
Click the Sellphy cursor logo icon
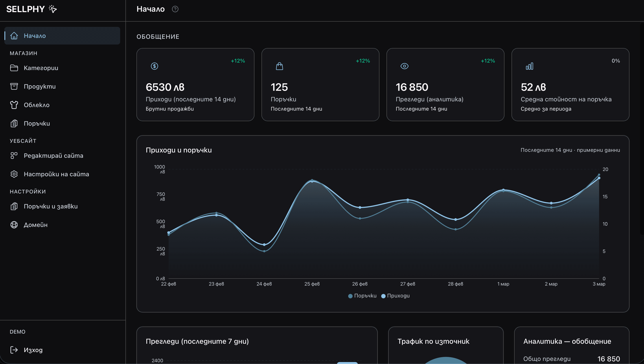click(53, 9)
